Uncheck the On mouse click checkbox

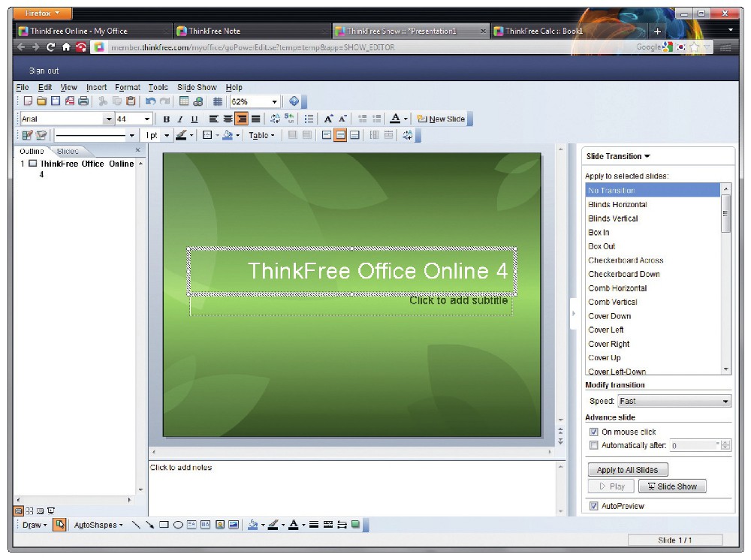(594, 432)
